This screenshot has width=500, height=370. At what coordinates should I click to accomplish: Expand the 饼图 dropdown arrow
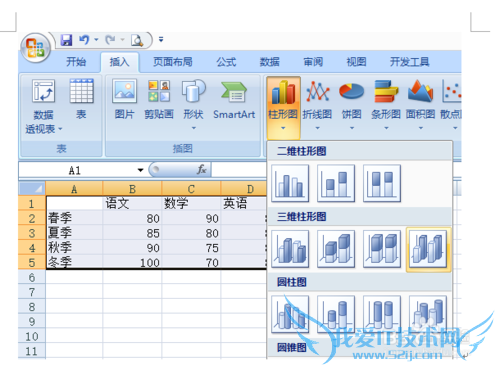coord(352,128)
